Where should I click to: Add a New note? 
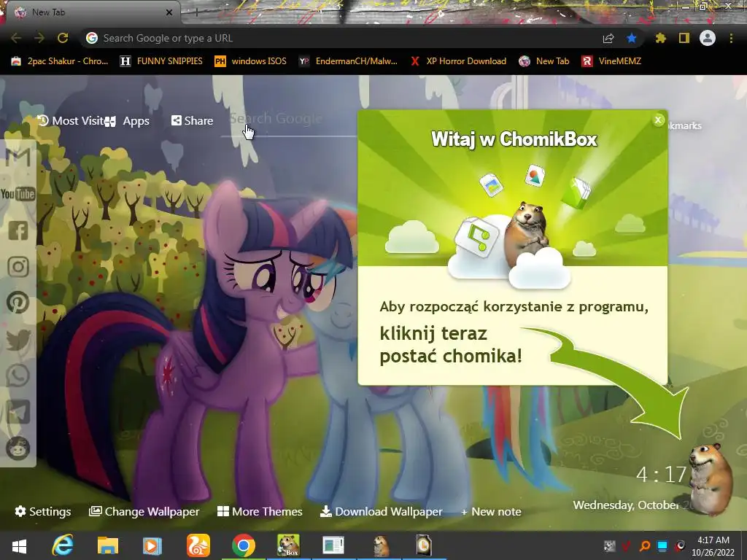(491, 511)
